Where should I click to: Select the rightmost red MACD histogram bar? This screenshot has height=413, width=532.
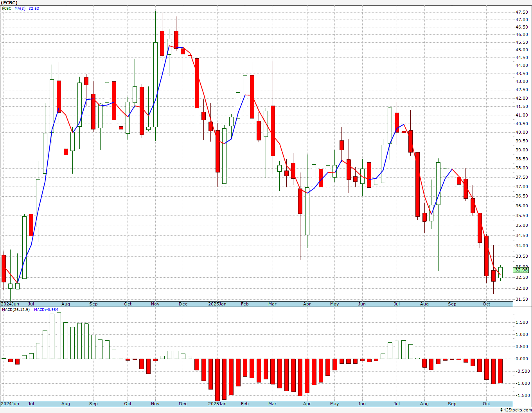(500, 371)
